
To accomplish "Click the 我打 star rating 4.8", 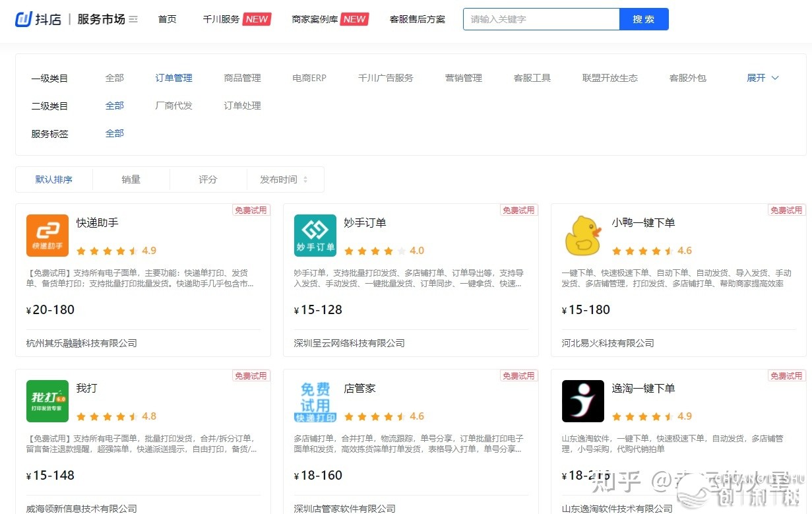I will click(x=116, y=416).
